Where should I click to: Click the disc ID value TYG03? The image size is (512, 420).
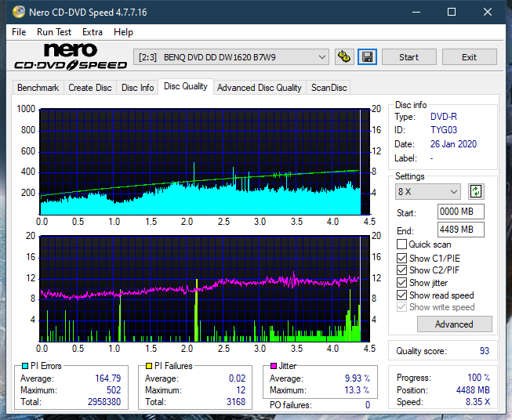point(444,130)
